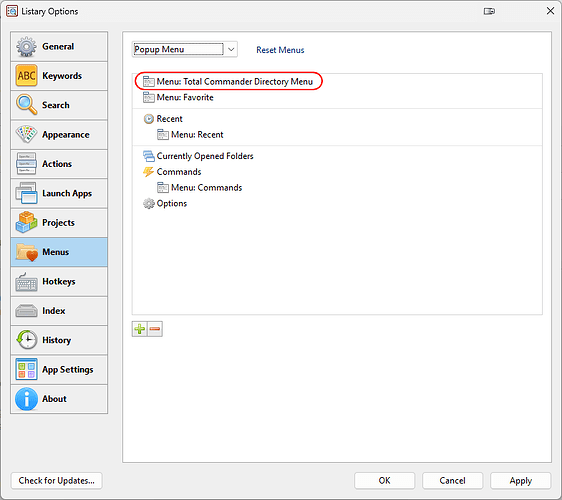The image size is (562, 500).
Task: Open the General settings gear icon
Action: click(26, 47)
